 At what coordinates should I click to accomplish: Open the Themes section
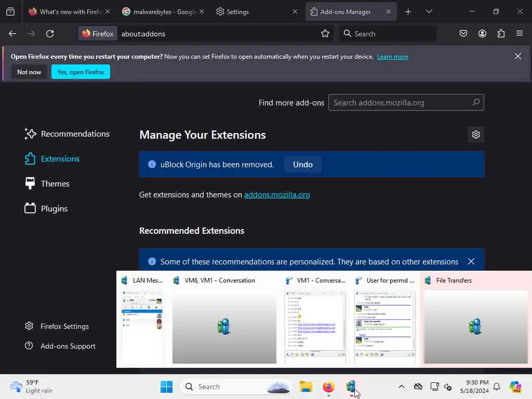47,183
